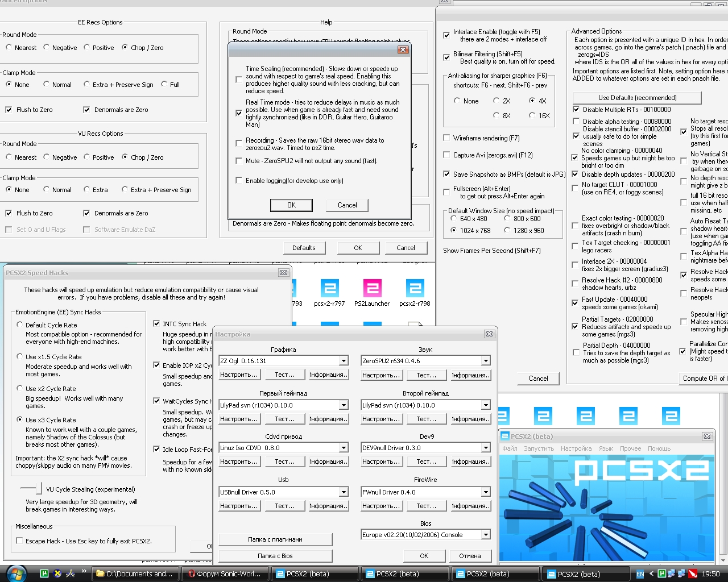Image resolution: width=728 pixels, height=582 pixels.
Task: Enable Mute - ZeroSPU2 checkbox
Action: pos(239,161)
